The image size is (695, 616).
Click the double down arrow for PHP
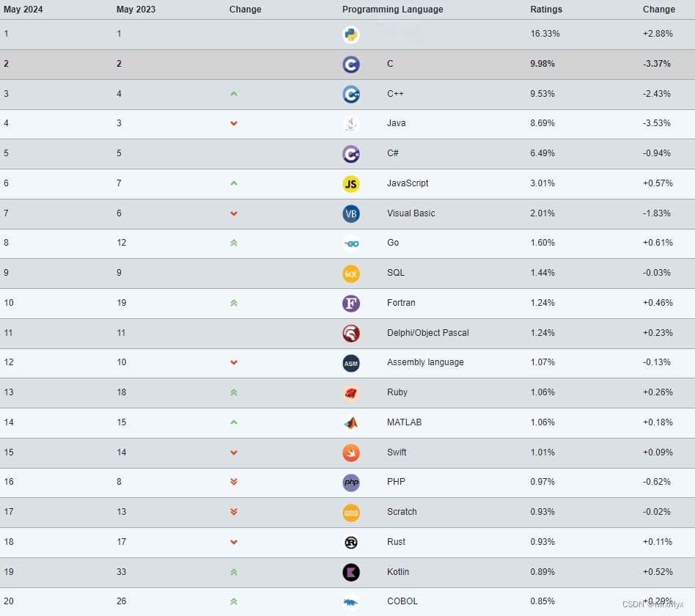(234, 482)
